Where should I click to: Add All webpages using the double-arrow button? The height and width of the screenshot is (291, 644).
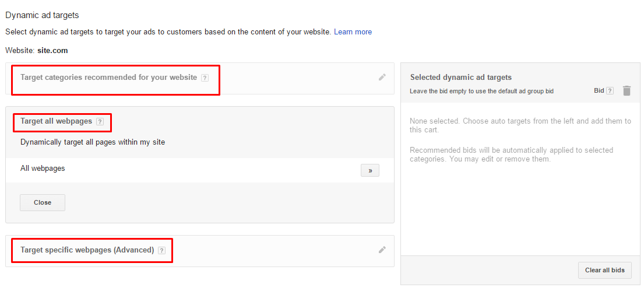[370, 170]
